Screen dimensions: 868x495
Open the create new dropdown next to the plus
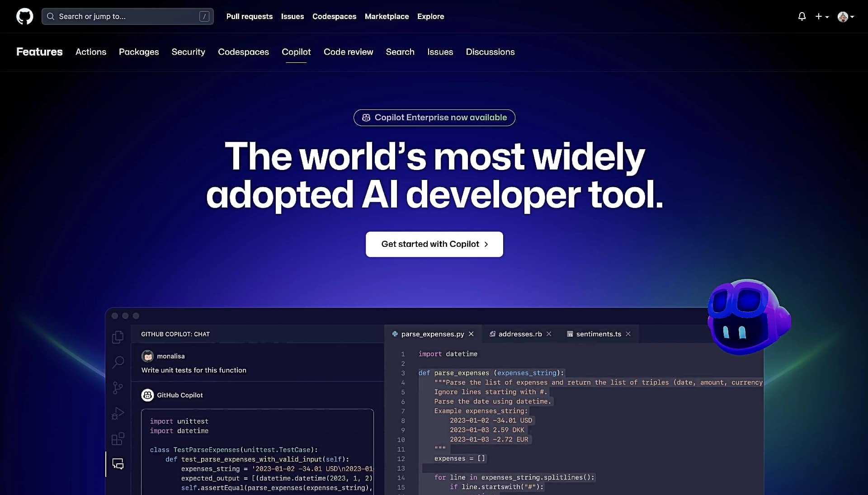[x=822, y=16]
